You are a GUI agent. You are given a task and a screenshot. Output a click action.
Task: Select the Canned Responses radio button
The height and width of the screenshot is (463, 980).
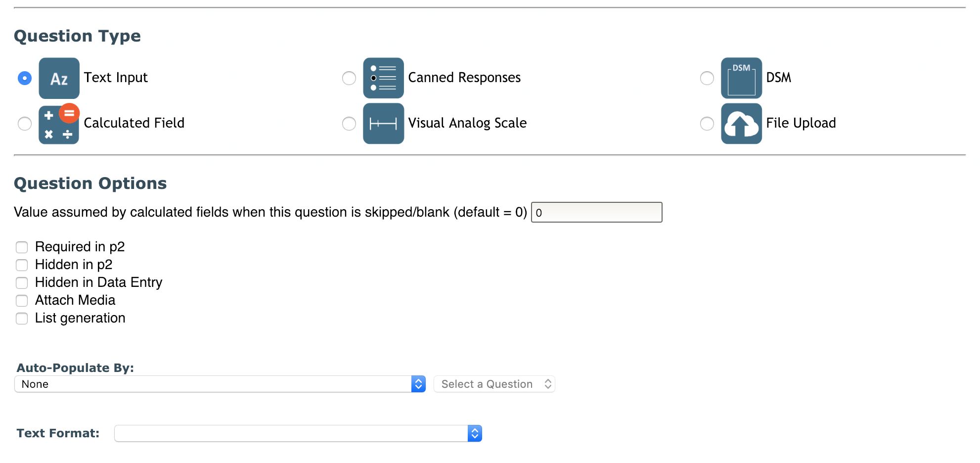349,78
